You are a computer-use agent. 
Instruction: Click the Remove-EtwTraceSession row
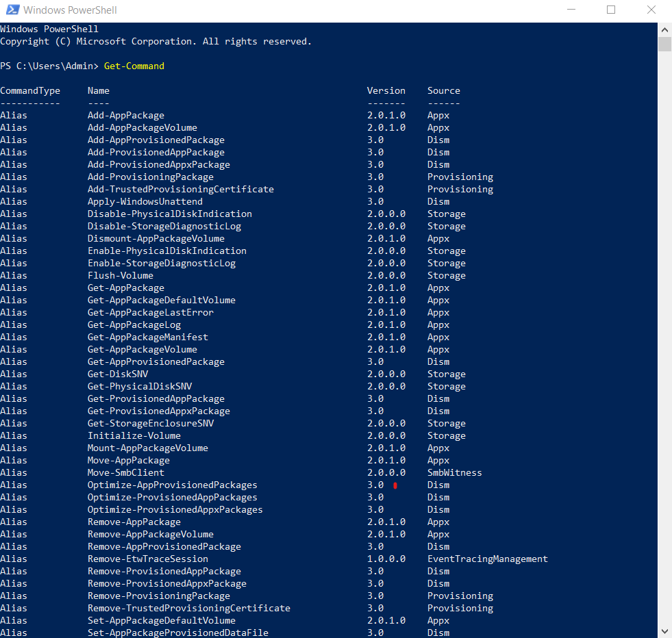point(148,559)
